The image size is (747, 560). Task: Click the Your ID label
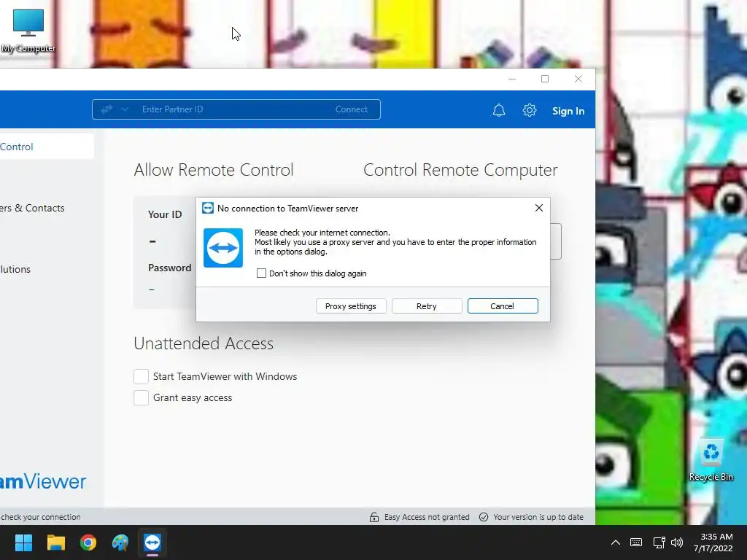(165, 214)
